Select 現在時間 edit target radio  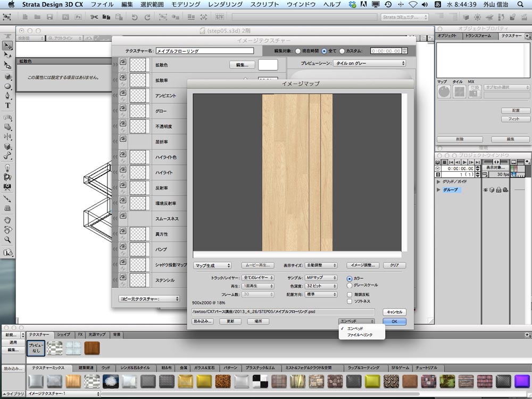tap(298, 51)
